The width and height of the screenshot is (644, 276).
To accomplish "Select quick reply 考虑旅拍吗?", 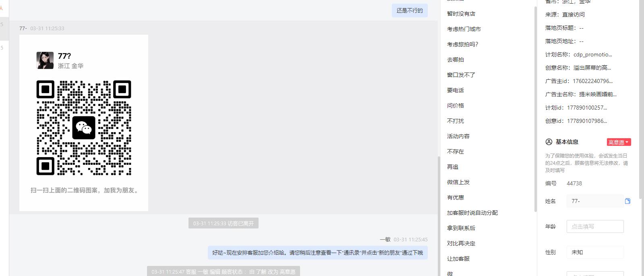I will pyautogui.click(x=463, y=44).
